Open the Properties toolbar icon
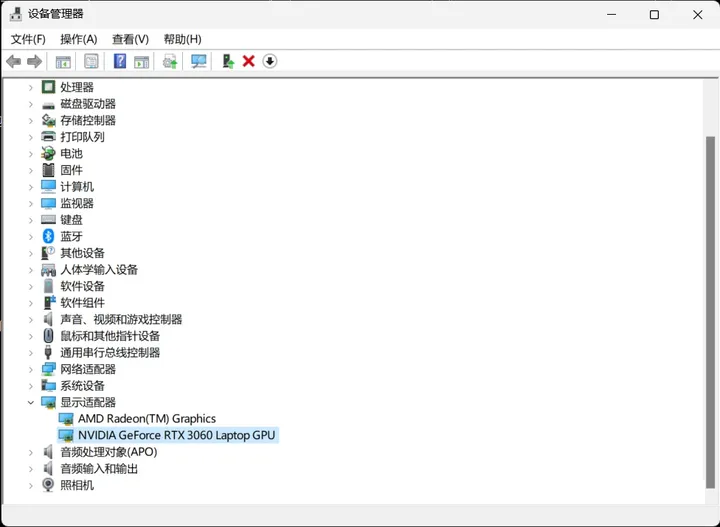The width and height of the screenshot is (720, 527). 91,61
